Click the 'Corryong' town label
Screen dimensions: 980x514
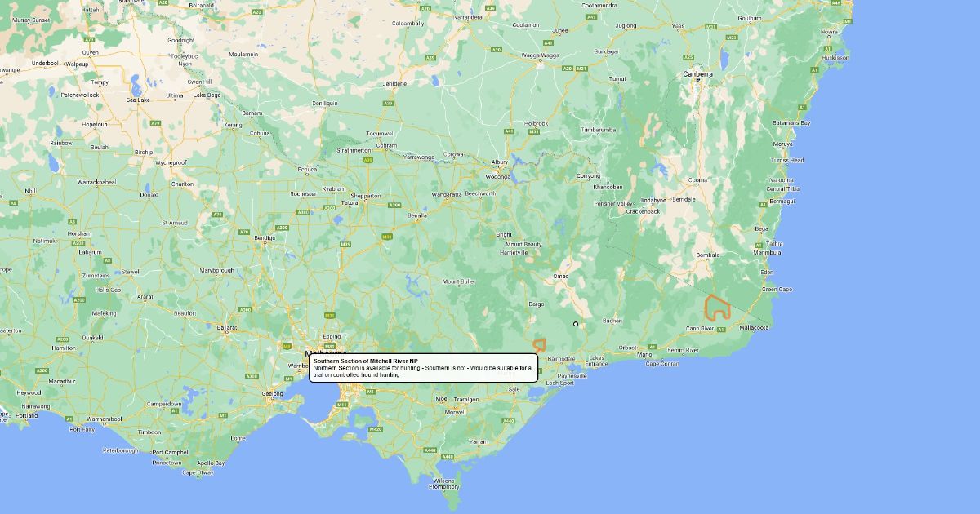click(587, 176)
